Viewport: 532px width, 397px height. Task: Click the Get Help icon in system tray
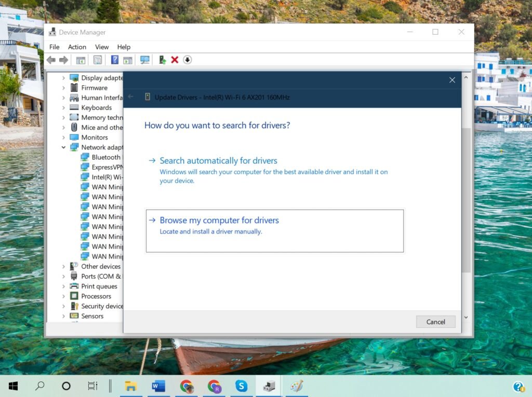(x=518, y=387)
